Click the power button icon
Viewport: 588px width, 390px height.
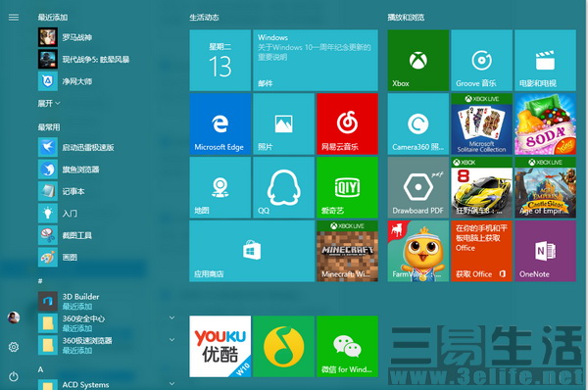click(14, 376)
